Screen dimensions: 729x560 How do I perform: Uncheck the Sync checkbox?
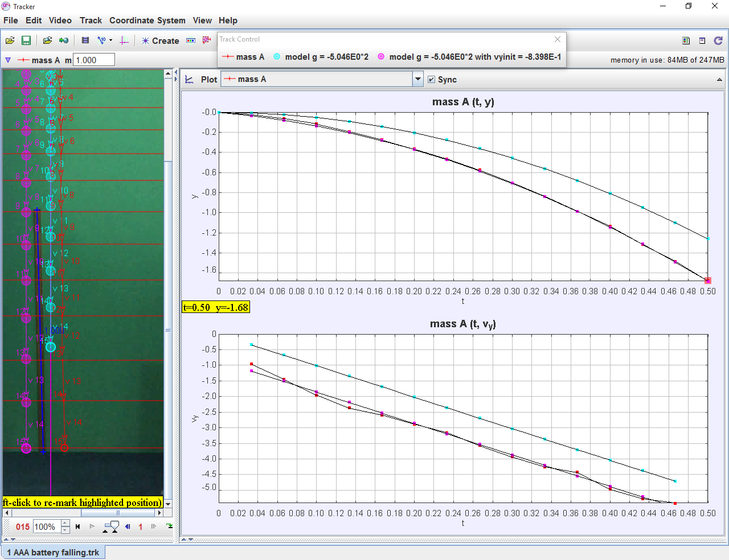(432, 80)
